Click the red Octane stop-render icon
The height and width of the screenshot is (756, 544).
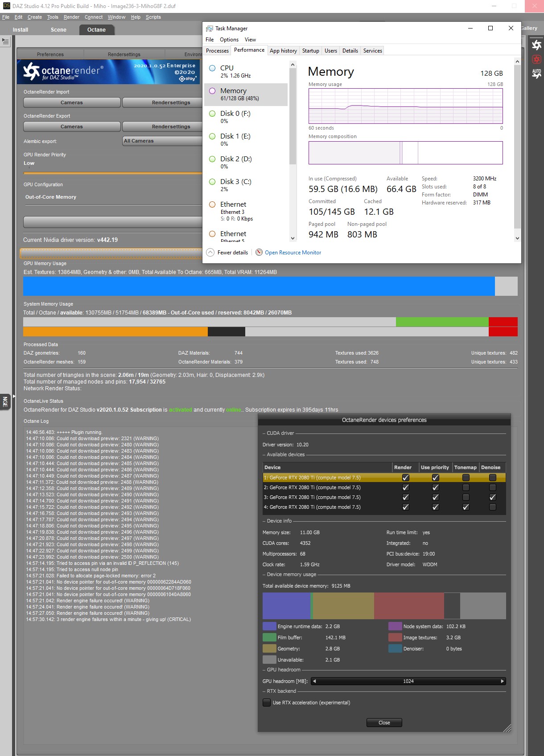pos(536,59)
